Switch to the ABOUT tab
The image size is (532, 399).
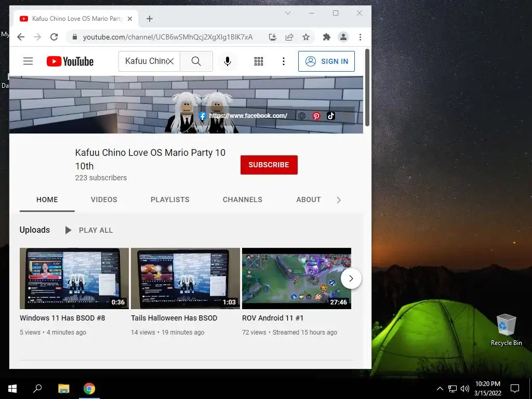[309, 199]
